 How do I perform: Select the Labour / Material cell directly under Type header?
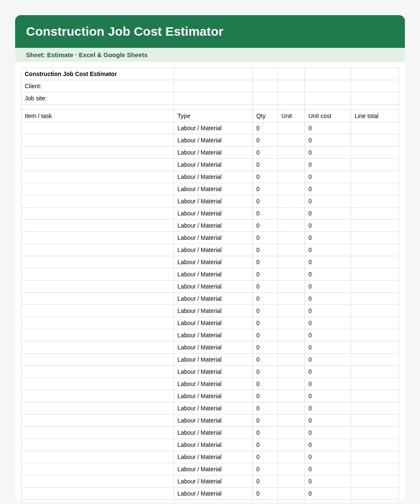coord(213,128)
